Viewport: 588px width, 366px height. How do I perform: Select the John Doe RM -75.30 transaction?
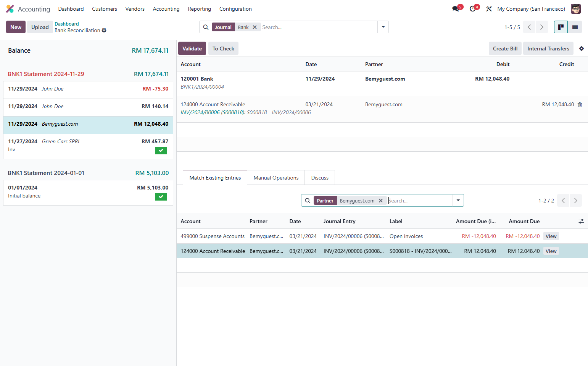pyautogui.click(x=88, y=90)
